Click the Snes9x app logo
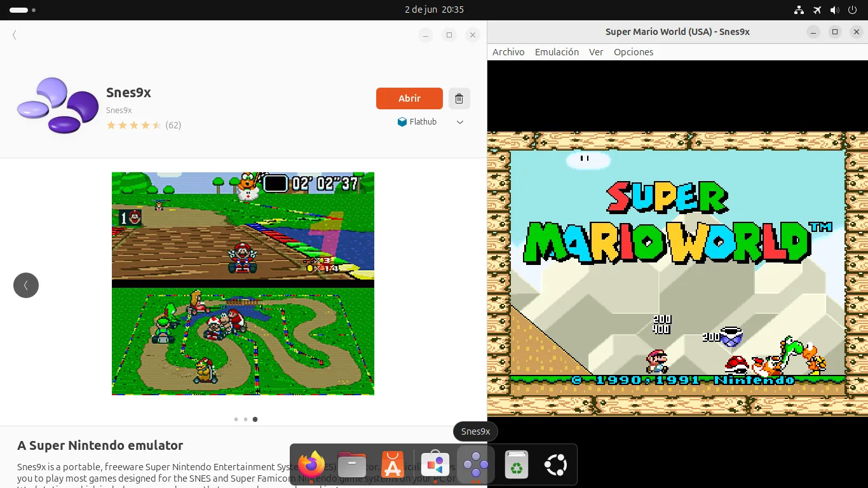This screenshot has width=868, height=488. pos(57,105)
